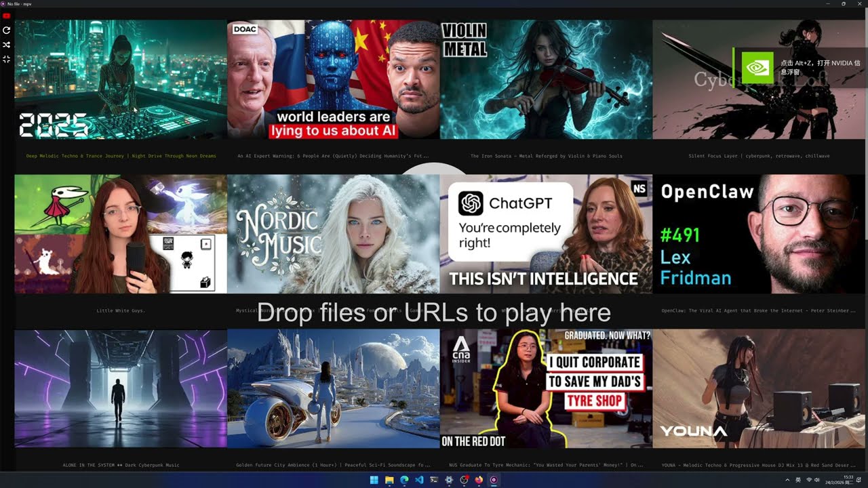Click the red YouTube icon in the sidebar
This screenshot has width=868, height=488.
(6, 16)
